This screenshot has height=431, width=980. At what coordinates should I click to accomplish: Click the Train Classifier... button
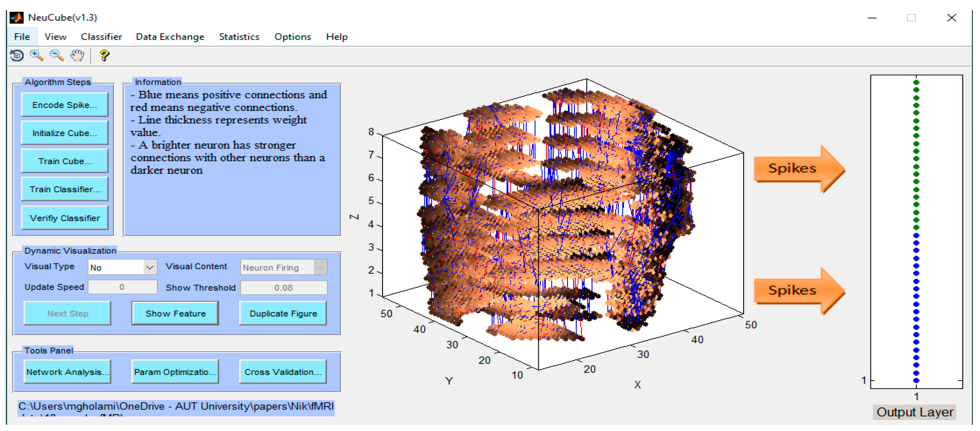pyautogui.click(x=65, y=189)
